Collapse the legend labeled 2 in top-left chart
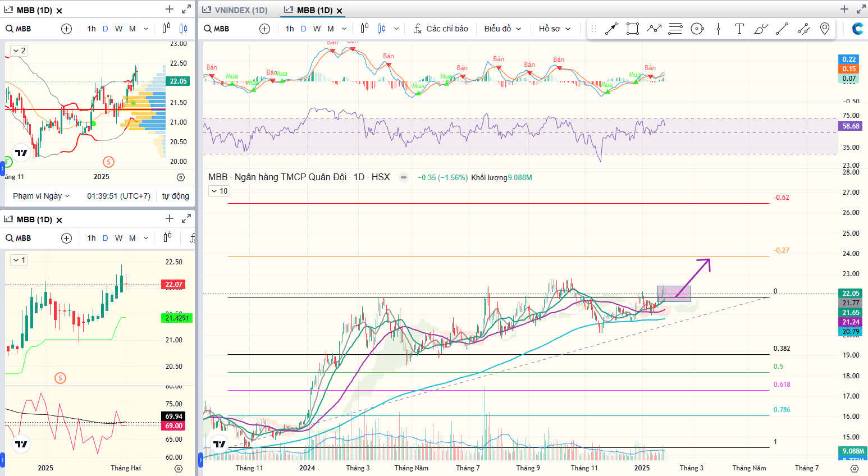Image resolution: width=868 pixels, height=476 pixels. pos(19,51)
